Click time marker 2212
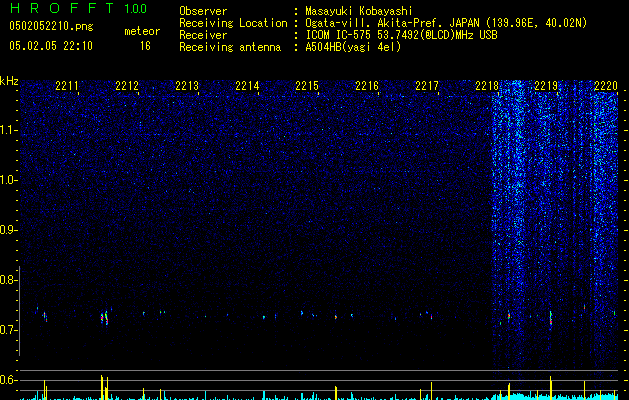629x400 pixels. 127,85
